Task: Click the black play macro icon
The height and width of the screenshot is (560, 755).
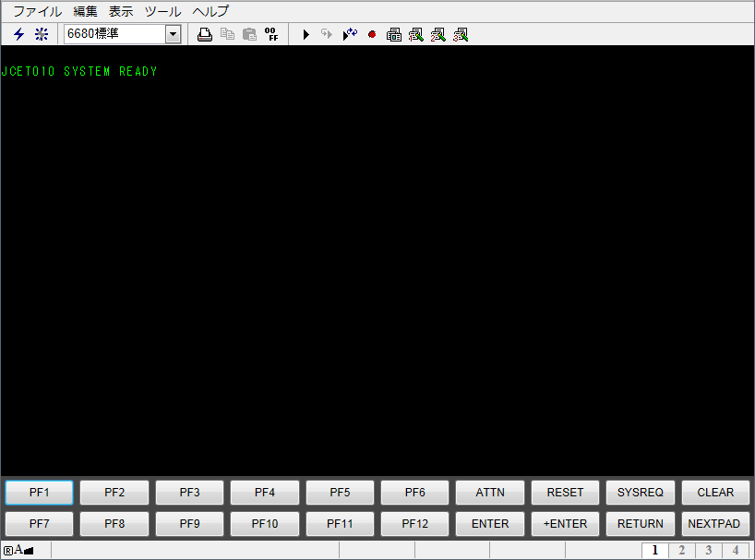Action: (x=306, y=34)
